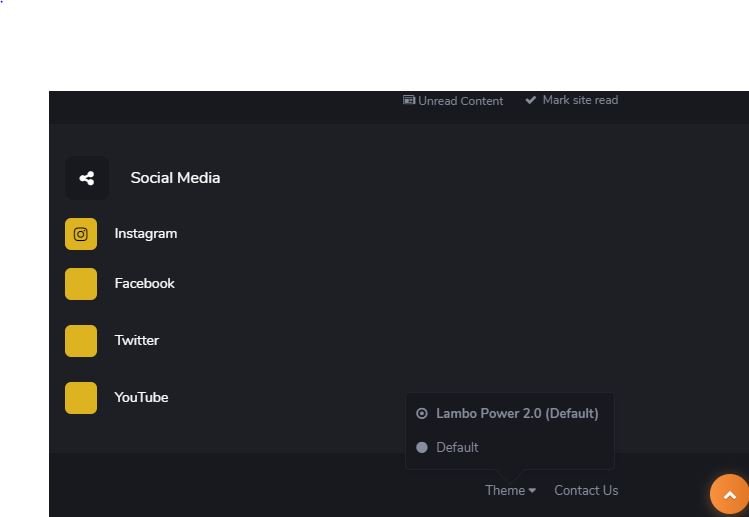Click the caret arrow next to Theme
Screen dimensions: 749x517
pyautogui.click(x=532, y=491)
